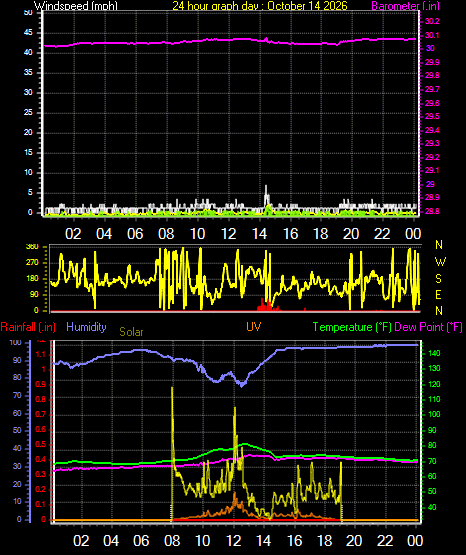
Task: Click hour 06 on the rainfall chart time axis
Action: tap(141, 541)
